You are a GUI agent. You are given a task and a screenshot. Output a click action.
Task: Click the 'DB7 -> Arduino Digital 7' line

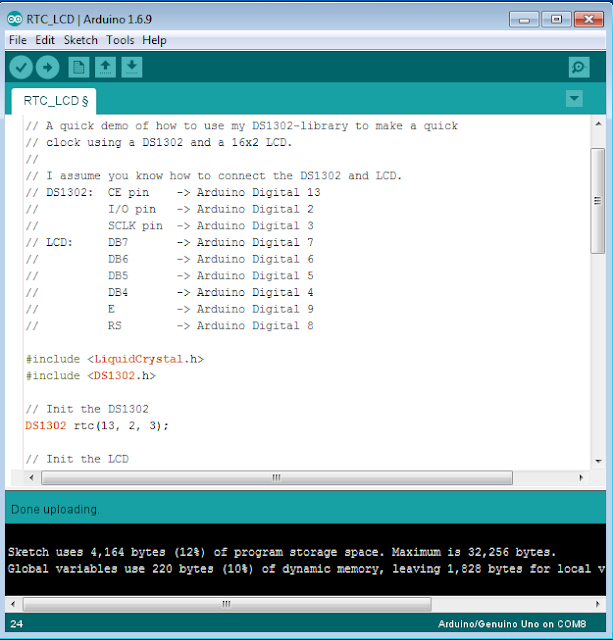(x=169, y=242)
